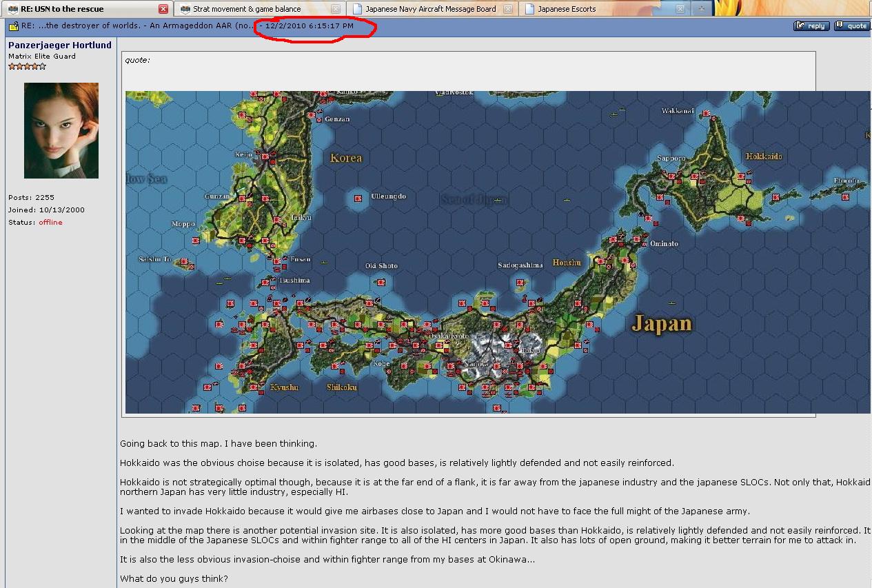Click the 'Korea' label on the map
Viewport: 872px width, 588px height.
pos(346,158)
